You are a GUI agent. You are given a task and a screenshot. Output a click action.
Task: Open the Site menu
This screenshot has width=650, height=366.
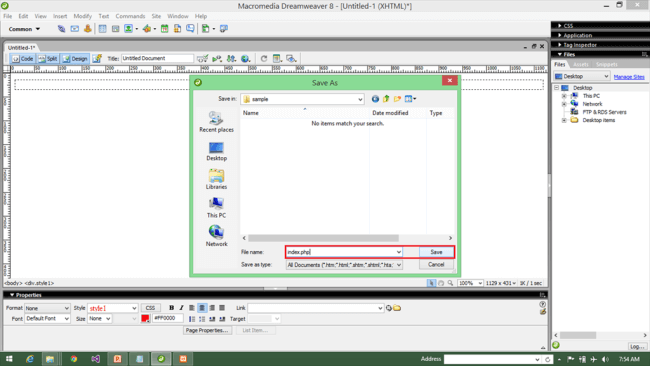click(156, 16)
